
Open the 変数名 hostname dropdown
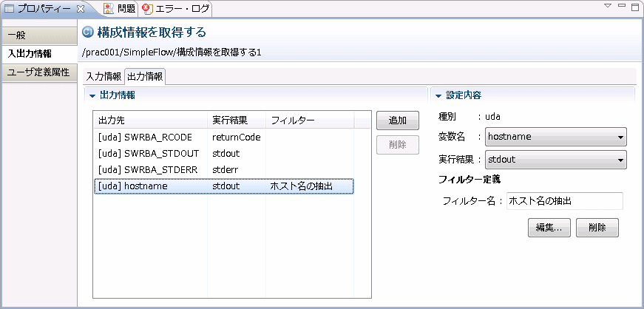[556, 137]
